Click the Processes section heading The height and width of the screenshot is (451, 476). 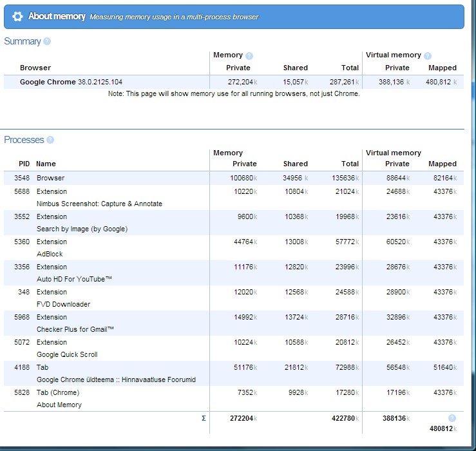(x=24, y=140)
